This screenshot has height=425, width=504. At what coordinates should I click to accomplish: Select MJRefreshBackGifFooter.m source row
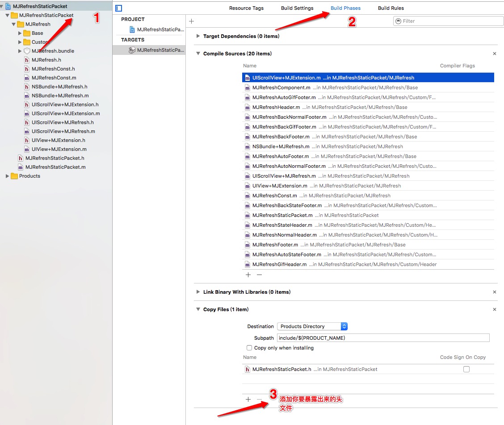[x=368, y=127]
